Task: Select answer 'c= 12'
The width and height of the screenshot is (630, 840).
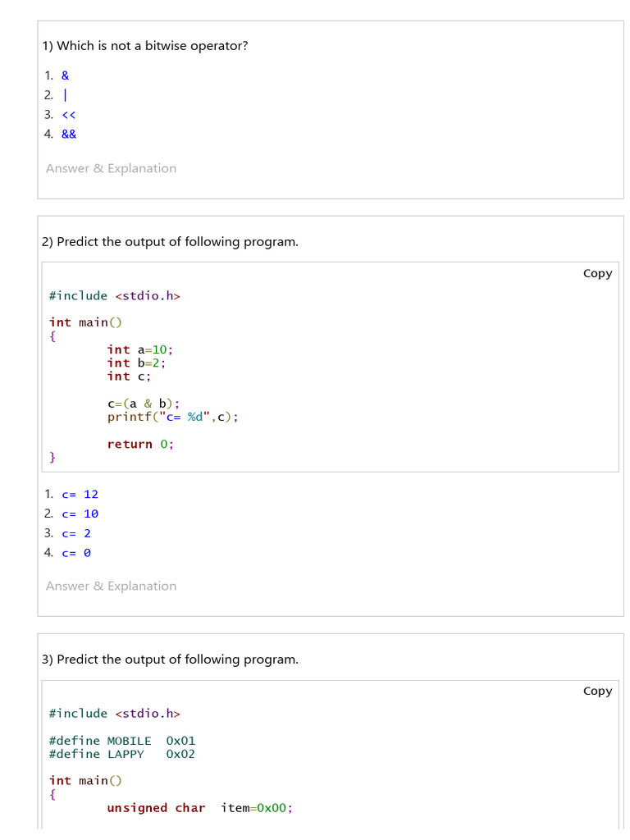Action: point(80,494)
